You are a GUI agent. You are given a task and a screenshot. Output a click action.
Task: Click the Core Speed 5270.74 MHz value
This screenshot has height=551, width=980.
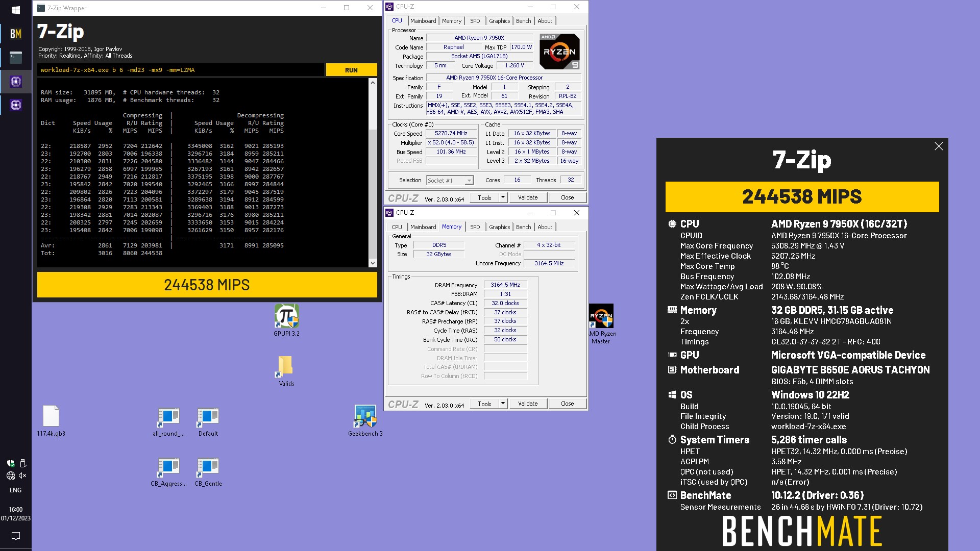tap(451, 133)
